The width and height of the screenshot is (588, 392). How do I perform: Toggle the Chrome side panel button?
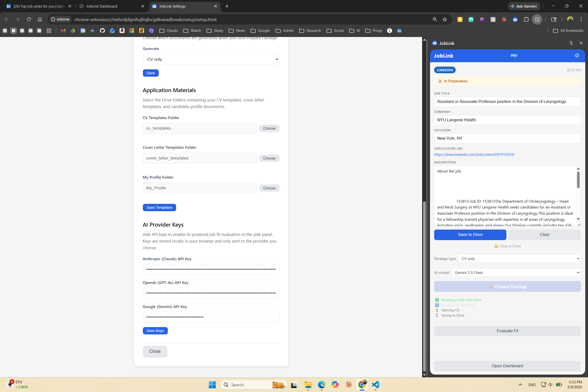(x=537, y=20)
